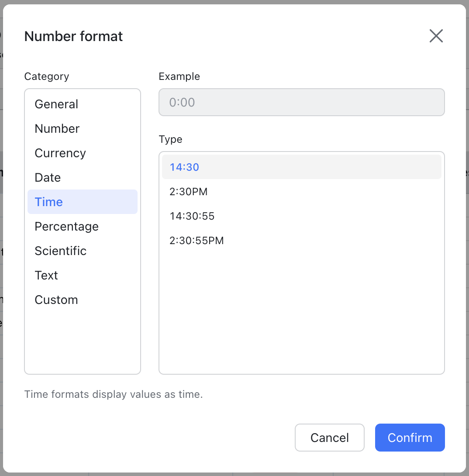
Task: Open the Custom format category
Action: (56, 300)
